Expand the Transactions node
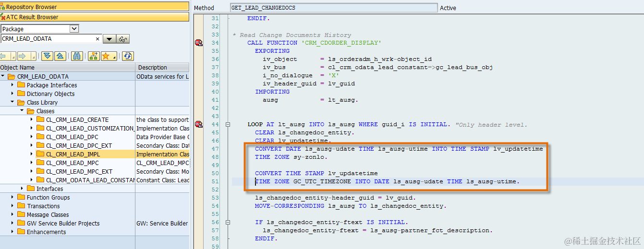The width and height of the screenshot is (644, 249). click(12, 206)
